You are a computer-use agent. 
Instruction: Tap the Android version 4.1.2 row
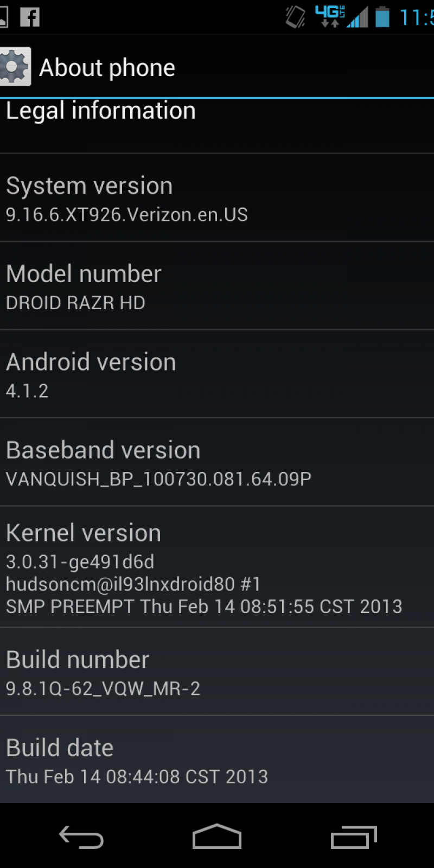click(217, 374)
